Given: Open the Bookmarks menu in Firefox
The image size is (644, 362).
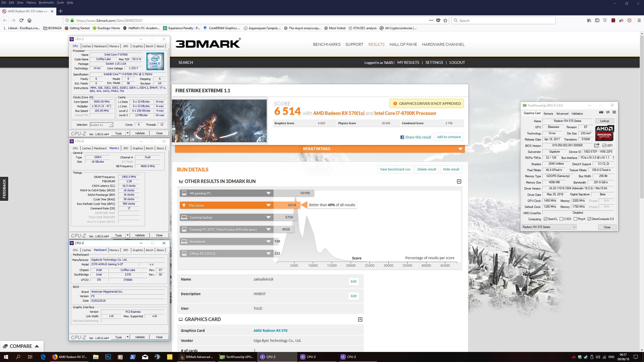Looking at the screenshot, I should click(x=46, y=3).
